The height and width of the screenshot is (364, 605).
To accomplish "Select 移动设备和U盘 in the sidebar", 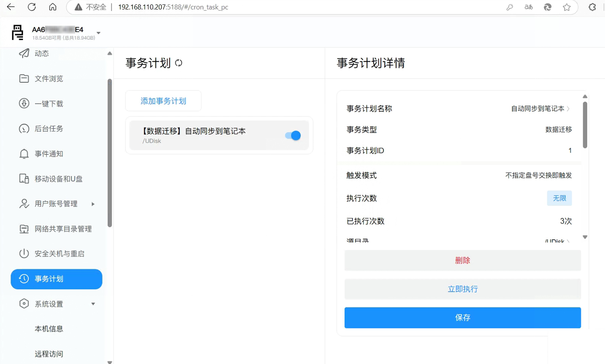I will 58,179.
